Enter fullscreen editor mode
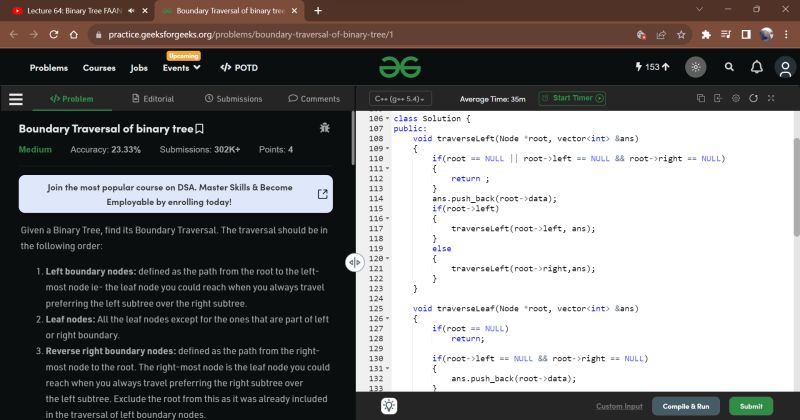 771,98
